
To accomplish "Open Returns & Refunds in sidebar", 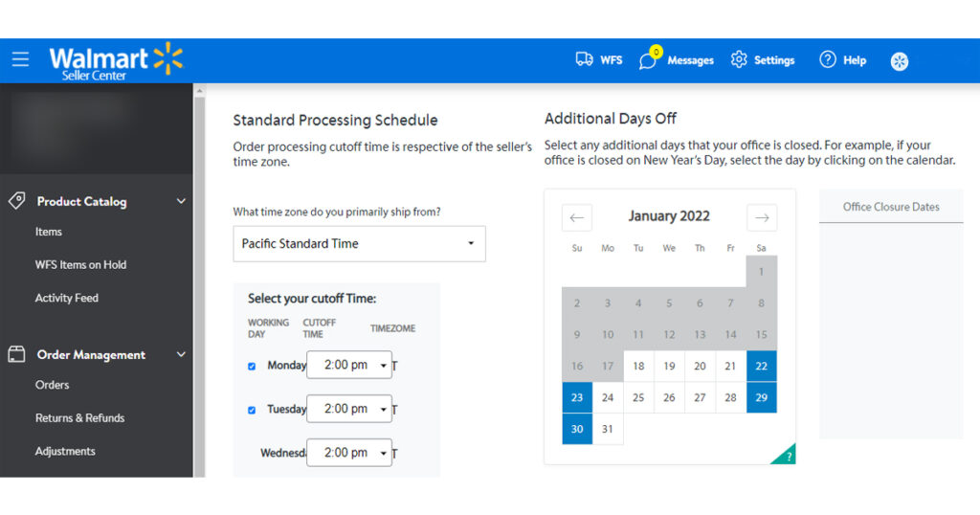I will tap(80, 418).
